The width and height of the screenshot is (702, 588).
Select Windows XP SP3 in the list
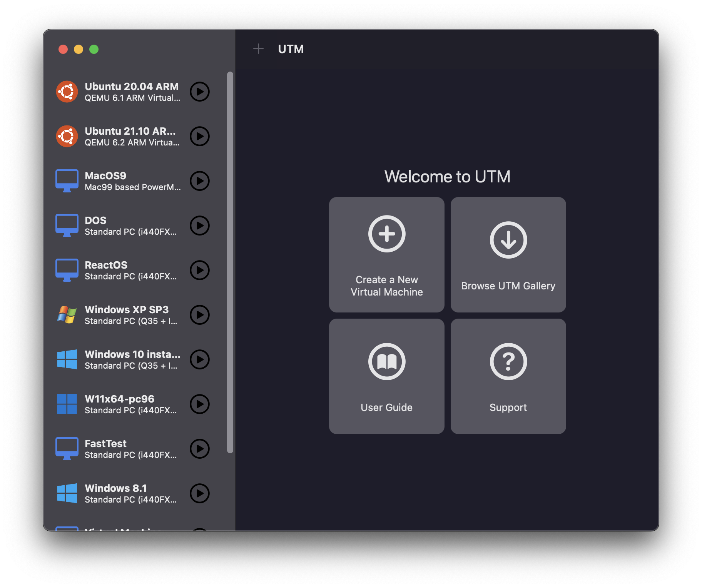pos(132,315)
